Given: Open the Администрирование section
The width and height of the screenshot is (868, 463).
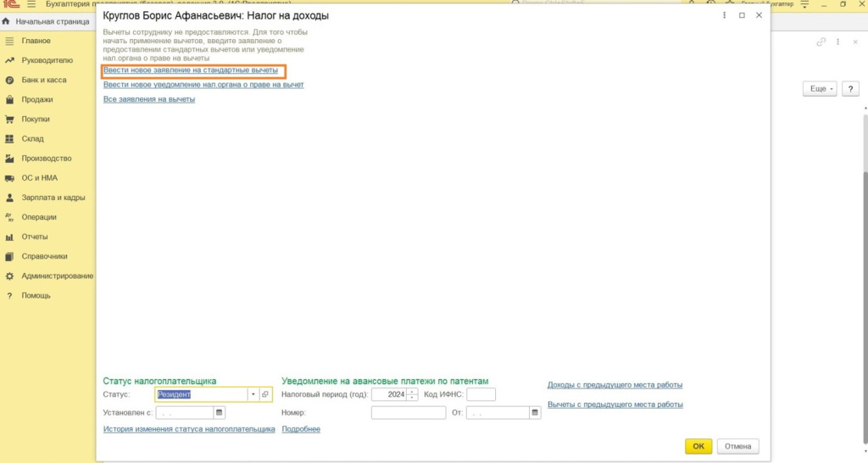Looking at the screenshot, I should 57,276.
